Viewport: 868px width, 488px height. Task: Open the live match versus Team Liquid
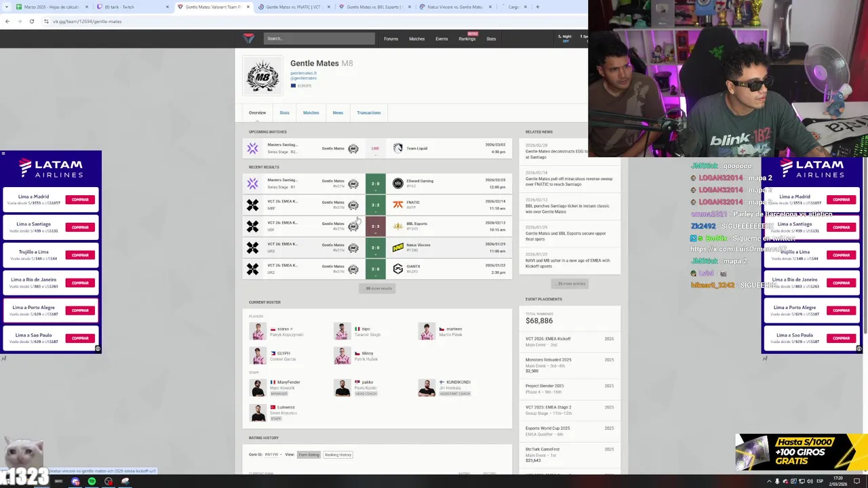tap(377, 148)
